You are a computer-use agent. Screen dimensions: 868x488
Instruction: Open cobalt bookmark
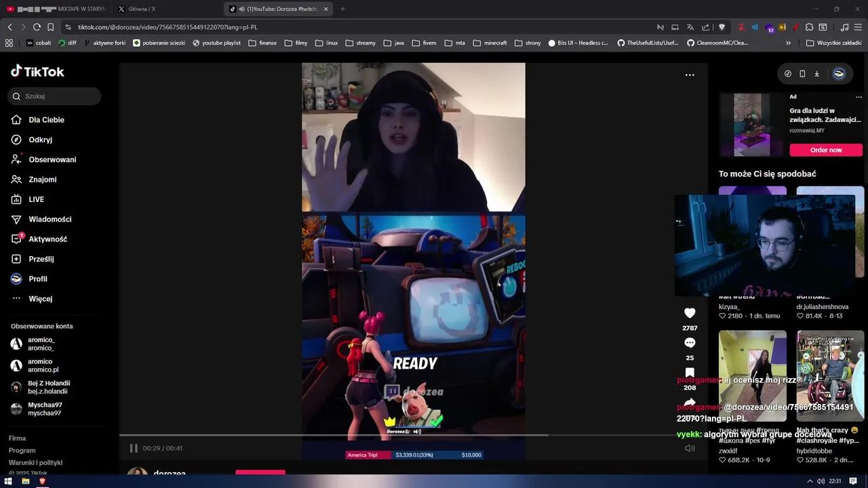click(39, 43)
